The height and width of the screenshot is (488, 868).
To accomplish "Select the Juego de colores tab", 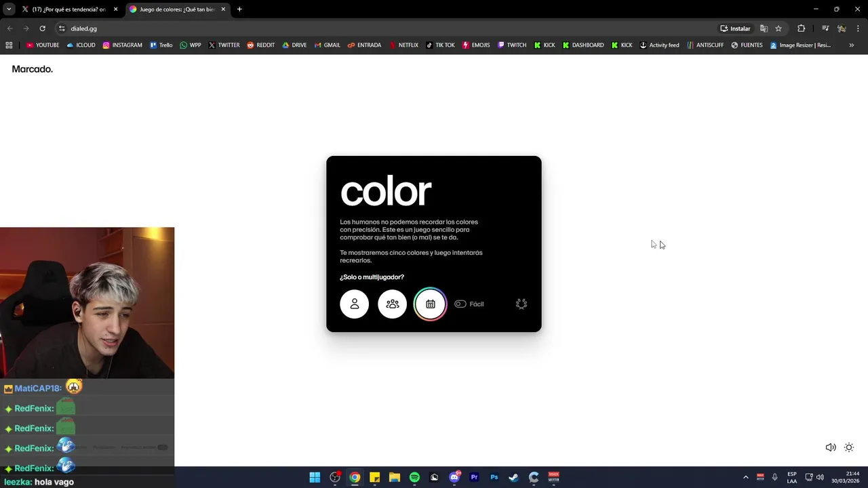I will [x=176, y=9].
